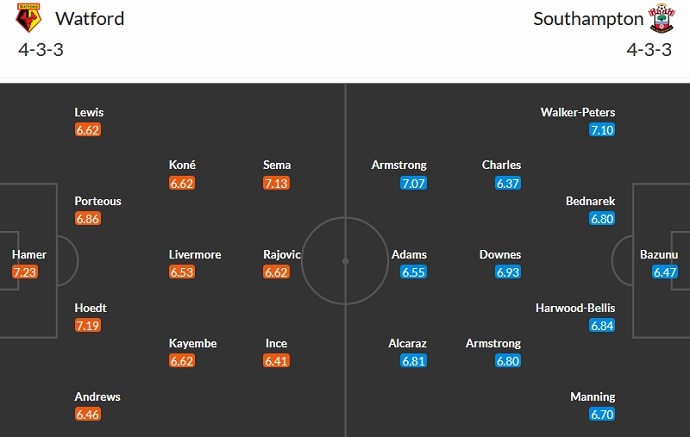Select the Livermore player name
This screenshot has height=437, width=690.
point(195,254)
